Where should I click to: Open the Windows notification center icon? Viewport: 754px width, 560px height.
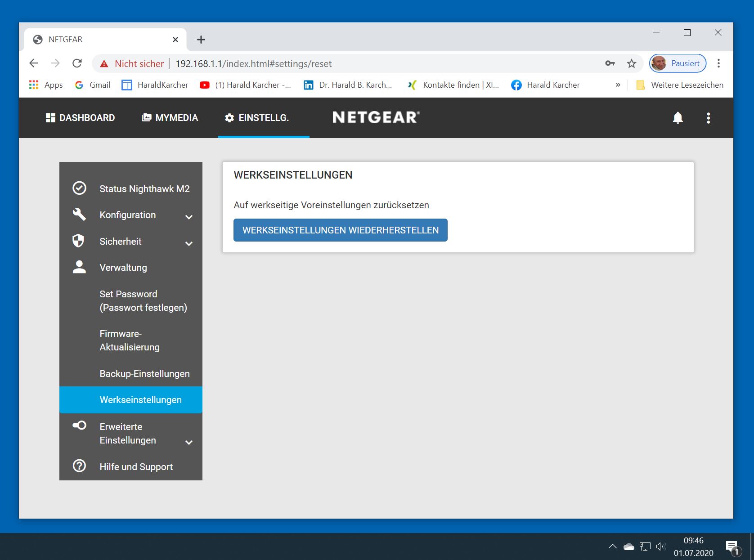pos(732,547)
